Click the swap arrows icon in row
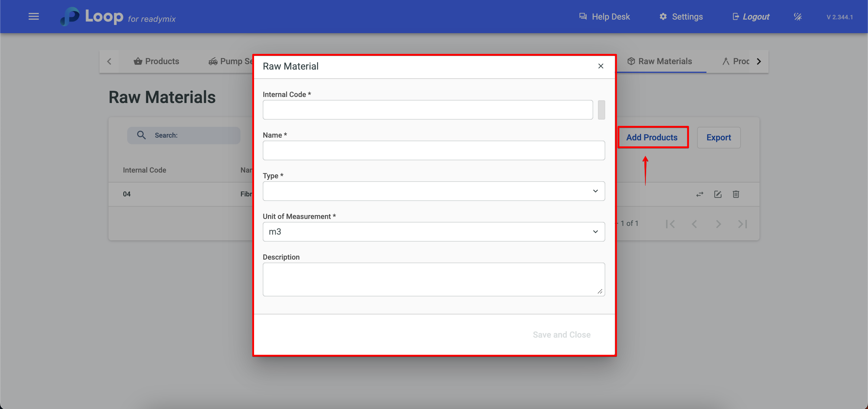This screenshot has height=409, width=868. pos(700,194)
